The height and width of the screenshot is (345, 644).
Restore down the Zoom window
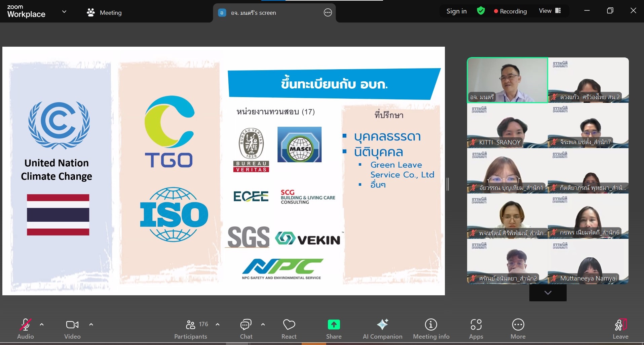610,11
